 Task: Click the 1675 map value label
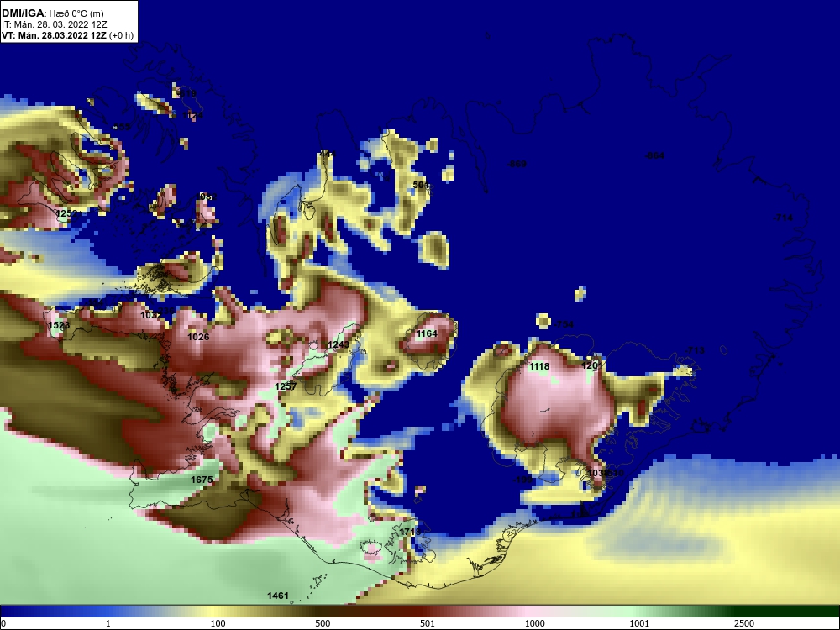click(202, 480)
